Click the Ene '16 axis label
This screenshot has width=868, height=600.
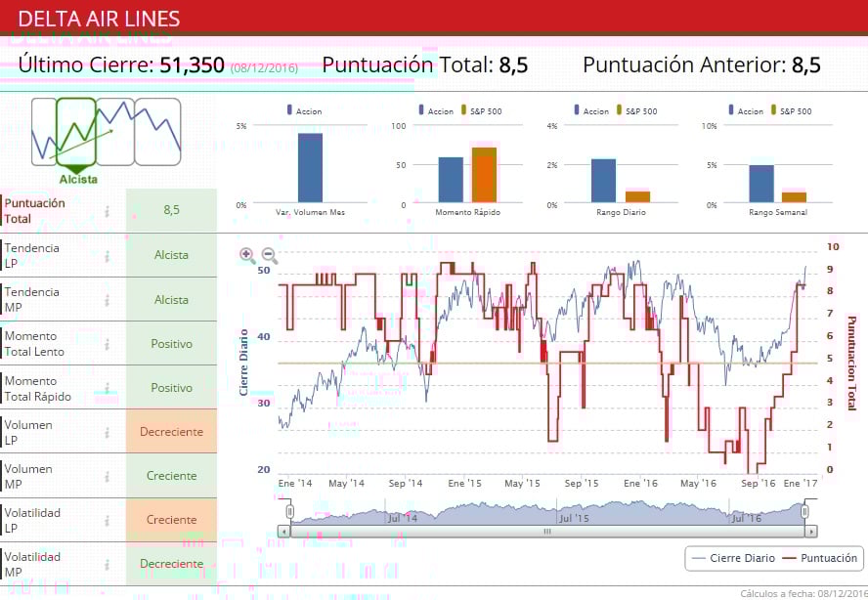pyautogui.click(x=640, y=483)
